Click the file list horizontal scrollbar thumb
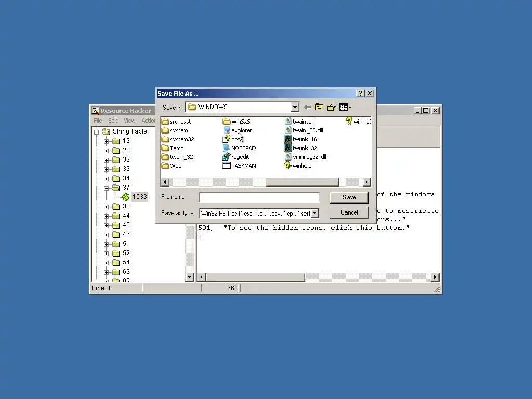The height and width of the screenshot is (399, 532). point(302,182)
